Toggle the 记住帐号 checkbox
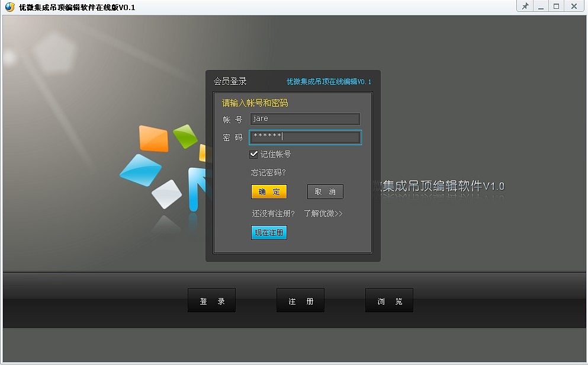588x365 pixels. tap(253, 154)
